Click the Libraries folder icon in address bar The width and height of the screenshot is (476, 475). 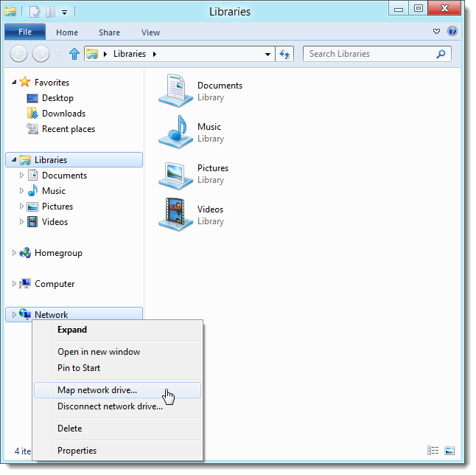click(92, 54)
